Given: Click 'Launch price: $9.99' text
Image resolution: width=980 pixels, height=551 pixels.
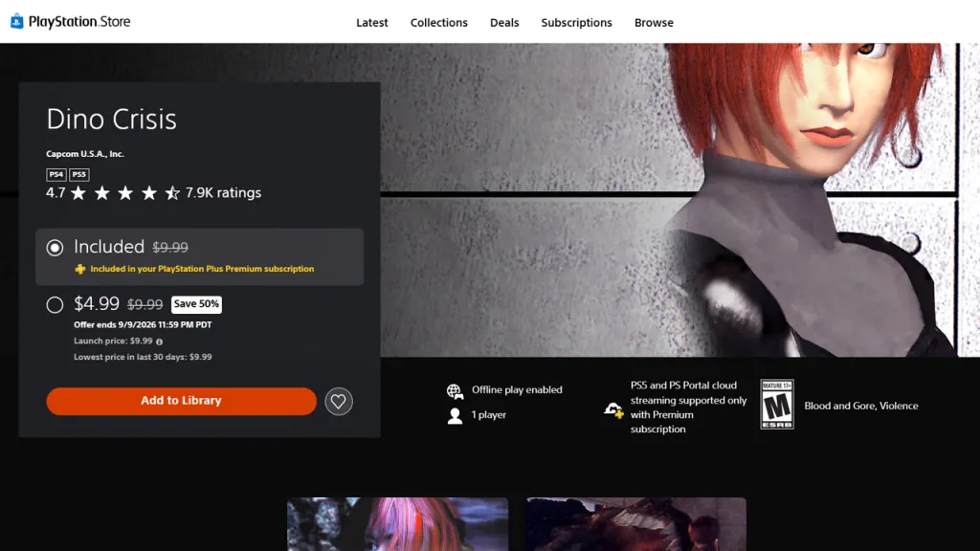Looking at the screenshot, I should click(113, 342).
